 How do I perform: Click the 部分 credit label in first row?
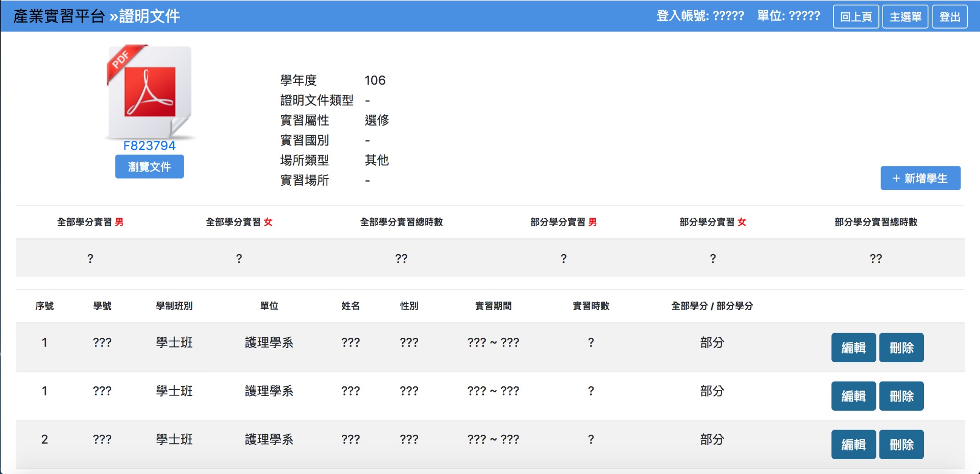point(713,343)
